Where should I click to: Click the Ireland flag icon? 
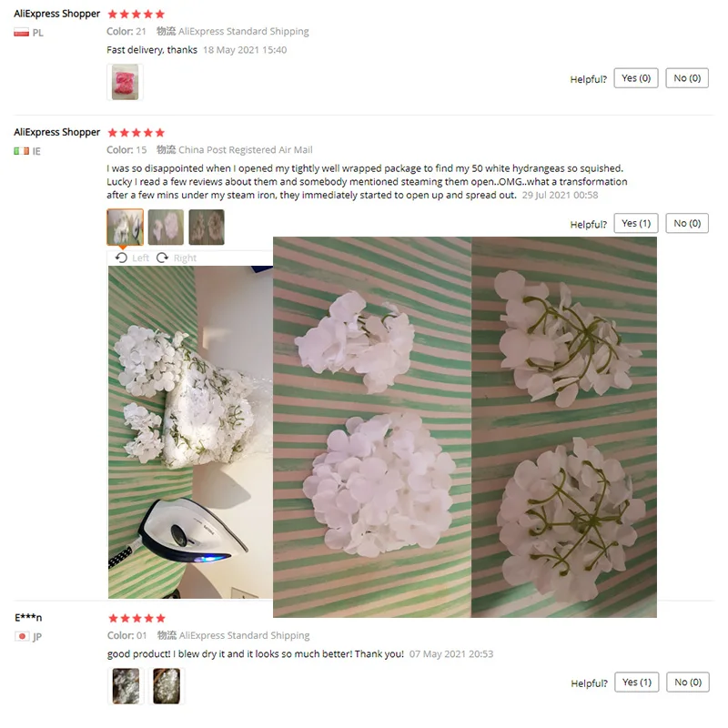[21, 151]
